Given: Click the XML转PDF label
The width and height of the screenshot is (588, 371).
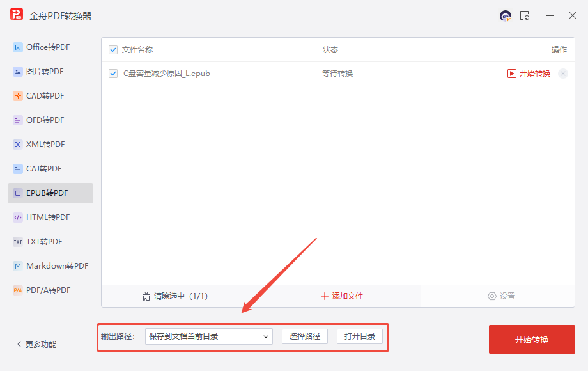Looking at the screenshot, I should click(x=45, y=145).
